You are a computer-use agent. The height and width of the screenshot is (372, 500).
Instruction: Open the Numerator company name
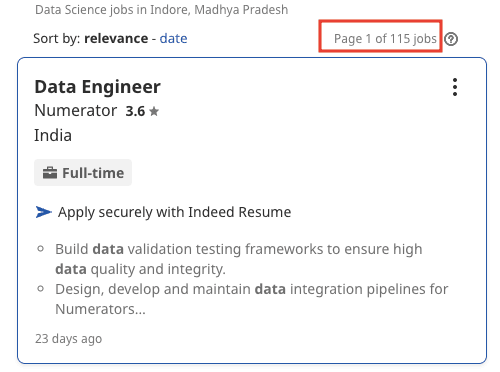[76, 110]
